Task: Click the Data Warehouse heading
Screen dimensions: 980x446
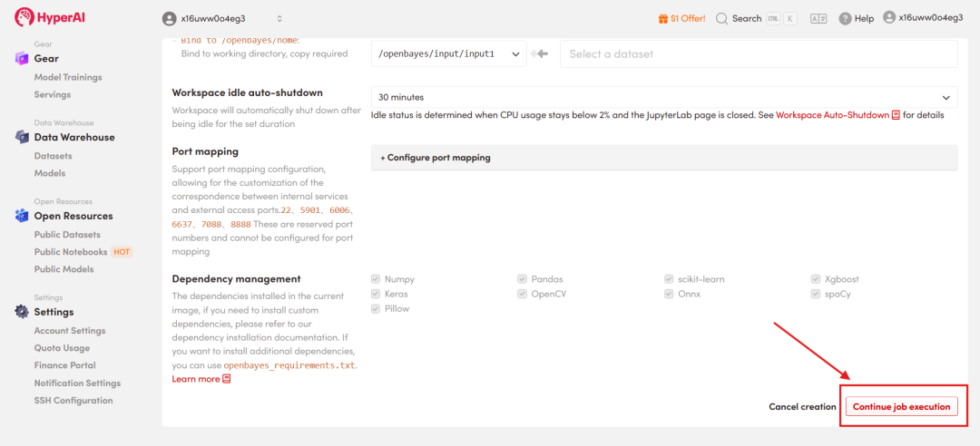Action: point(74,138)
